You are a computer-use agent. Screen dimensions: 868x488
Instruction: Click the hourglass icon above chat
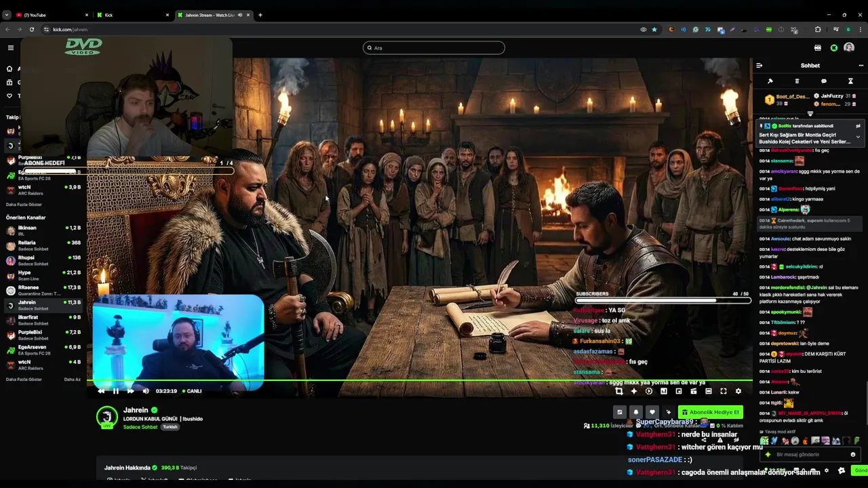click(x=850, y=81)
